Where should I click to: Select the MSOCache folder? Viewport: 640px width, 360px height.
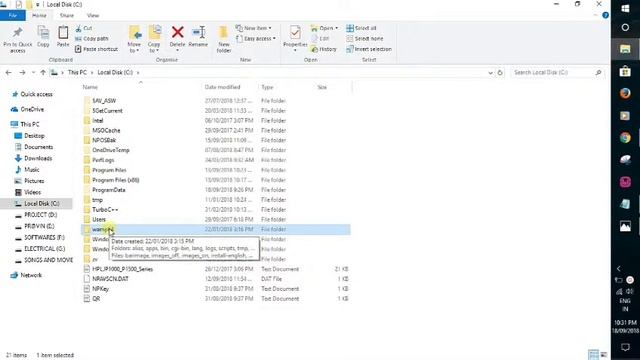pos(106,130)
